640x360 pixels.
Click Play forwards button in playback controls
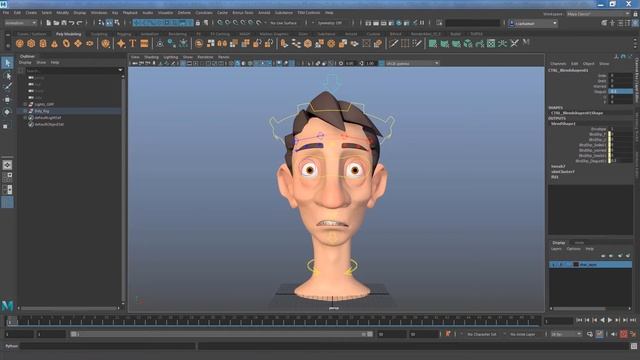(x=610, y=320)
